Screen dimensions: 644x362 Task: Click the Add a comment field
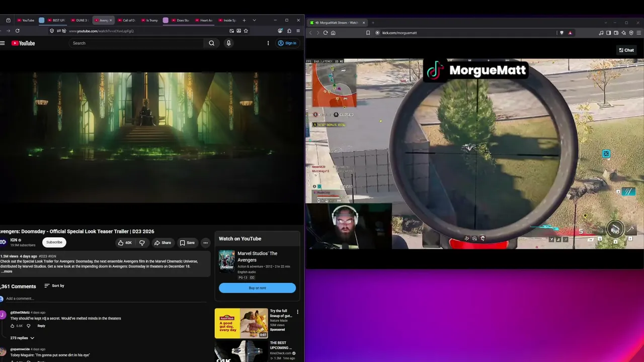(x=106, y=299)
